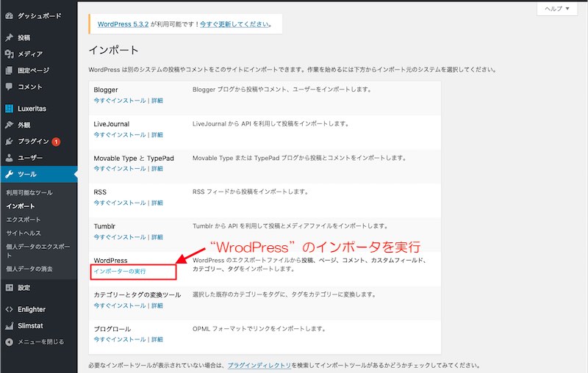Click the WordPress 5.3.2 link
This screenshot has width=588, height=373.
pyautogui.click(x=123, y=24)
